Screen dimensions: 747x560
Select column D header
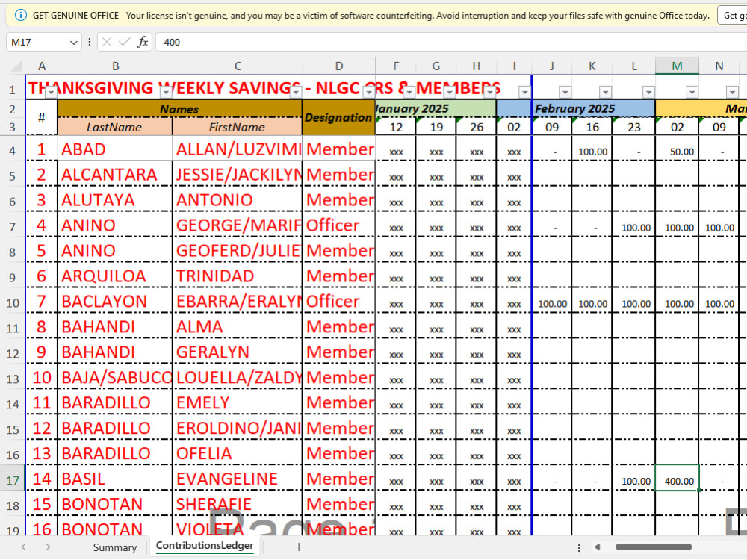(x=338, y=66)
